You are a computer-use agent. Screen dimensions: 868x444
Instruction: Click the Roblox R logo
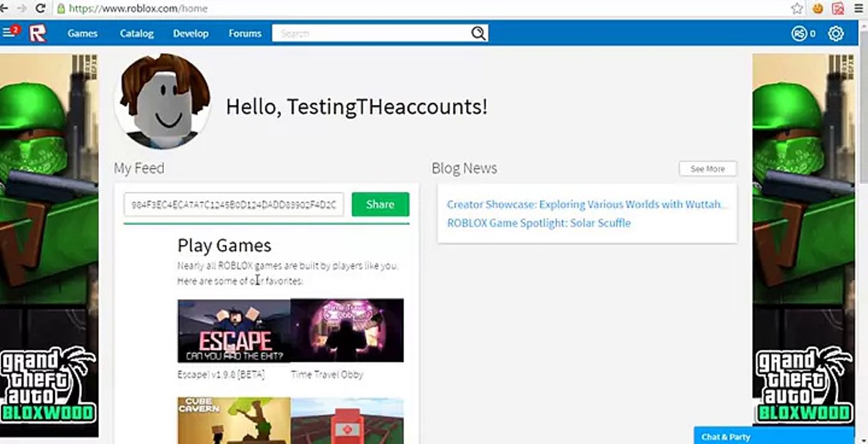38,33
